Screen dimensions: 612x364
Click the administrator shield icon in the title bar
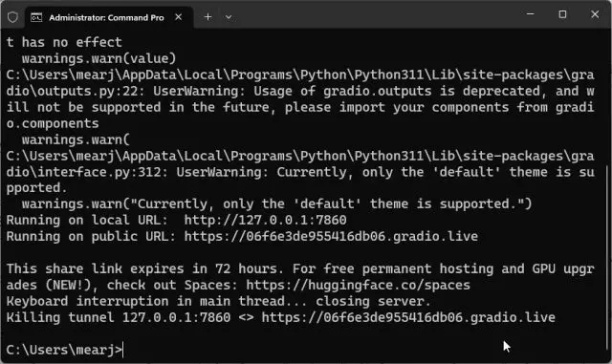[12, 17]
